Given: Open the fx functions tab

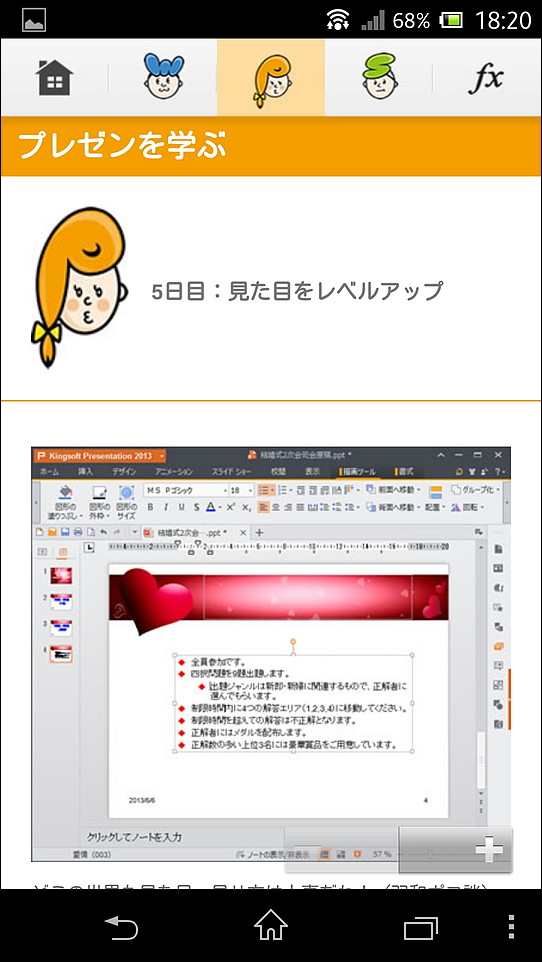Looking at the screenshot, I should click(x=486, y=79).
